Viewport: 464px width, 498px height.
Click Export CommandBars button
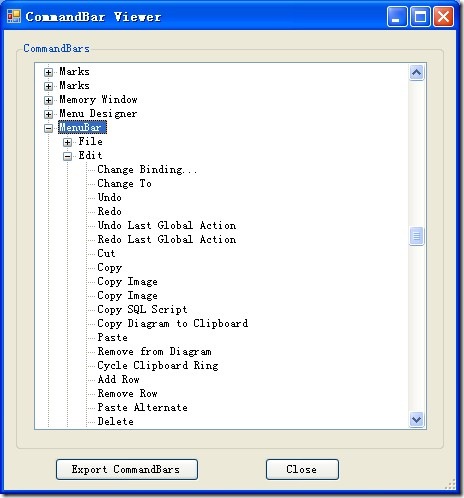pos(127,469)
